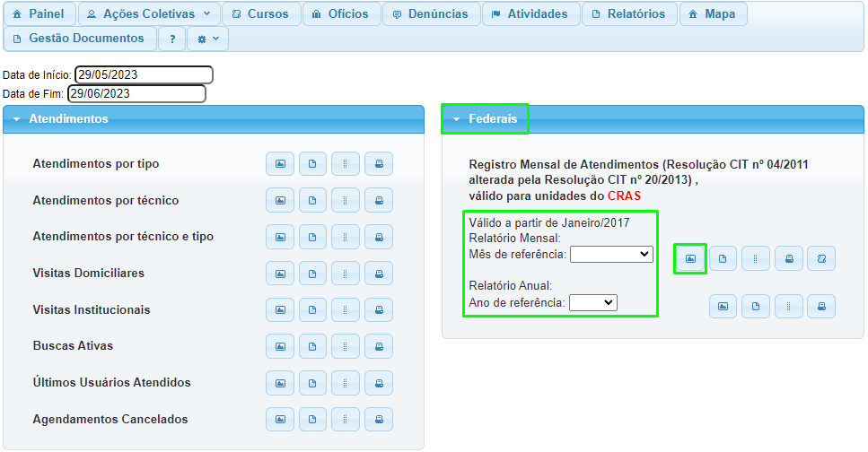Viewport: 868px width, 452px height.
Task: Click image icon for Últimos Usuários Atendidos
Action: 280,383
